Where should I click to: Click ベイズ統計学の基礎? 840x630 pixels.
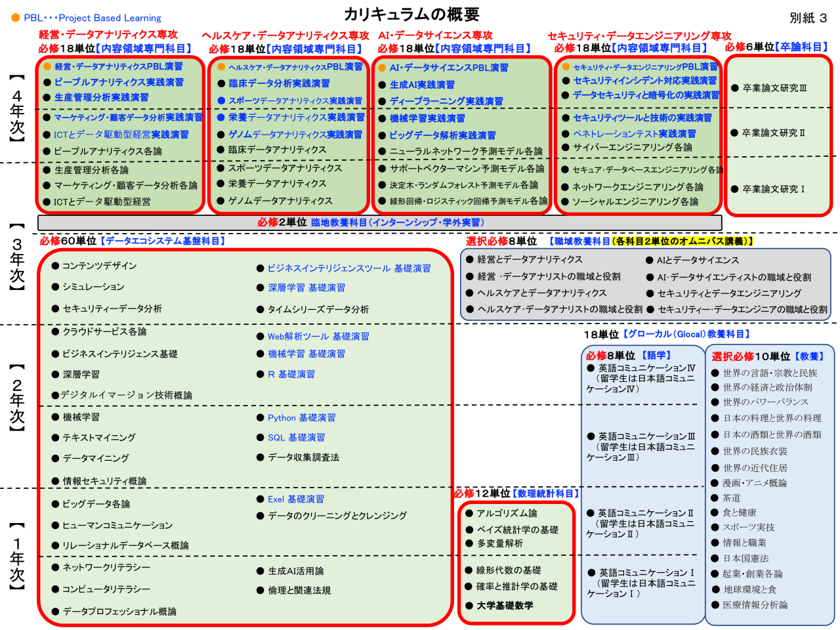(x=517, y=530)
